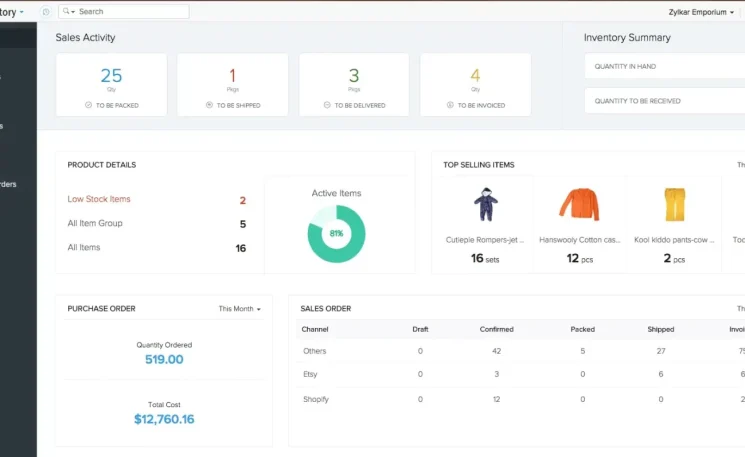Expand the search filter dropdown arrow

pyautogui.click(x=73, y=12)
